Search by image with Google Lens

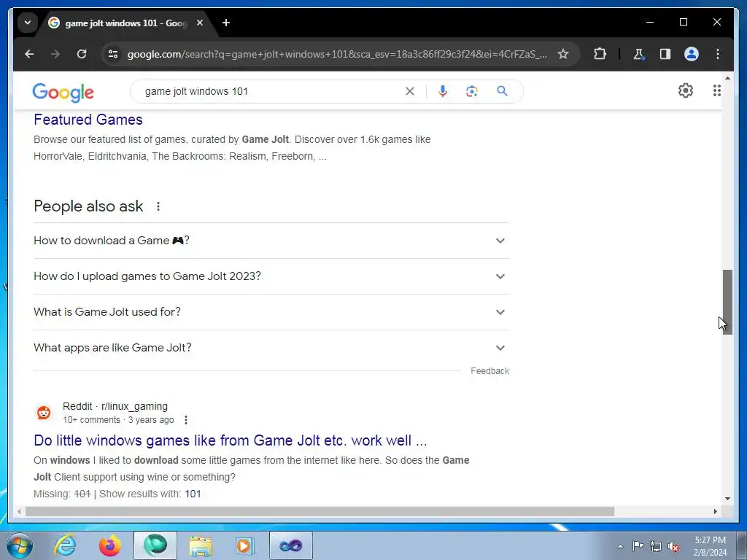coord(472,91)
